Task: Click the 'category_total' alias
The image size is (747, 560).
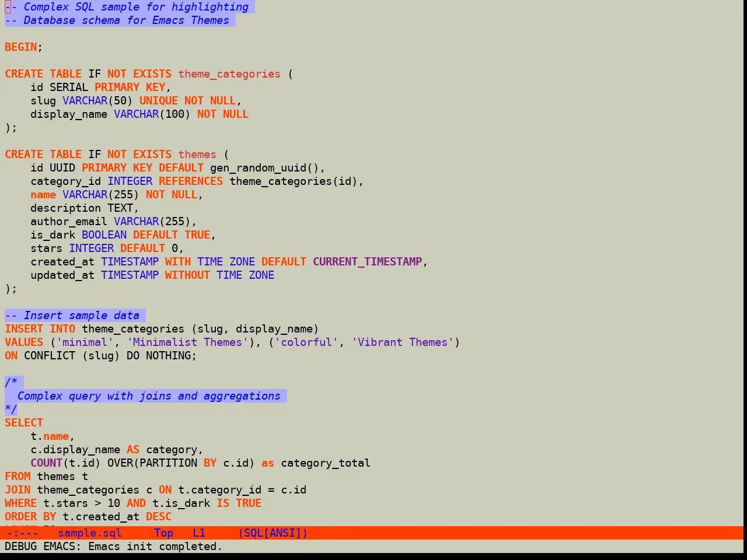Action: point(326,463)
